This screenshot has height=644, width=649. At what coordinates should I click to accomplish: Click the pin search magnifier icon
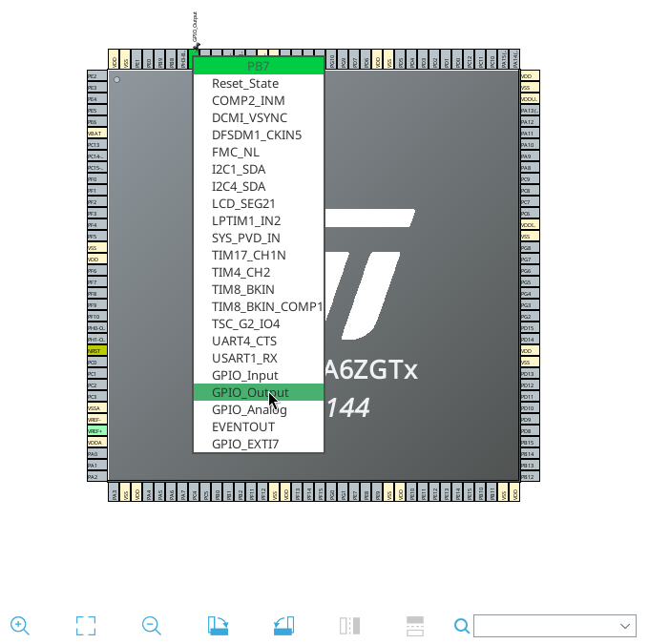point(462,626)
